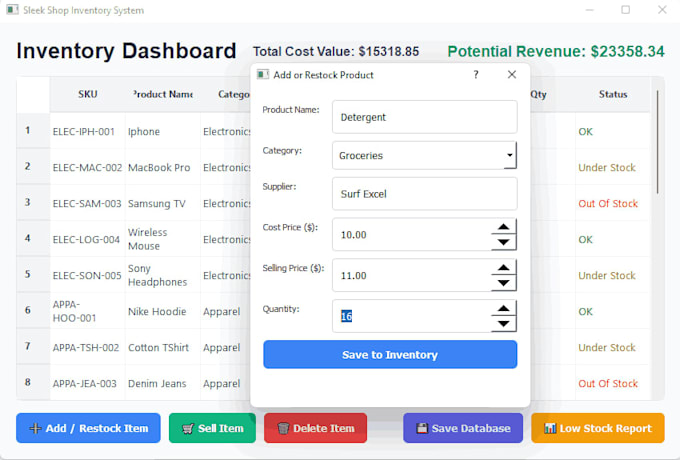Click the Wireless Mouse product cell
This screenshot has height=460, width=680.
pyautogui.click(x=163, y=239)
